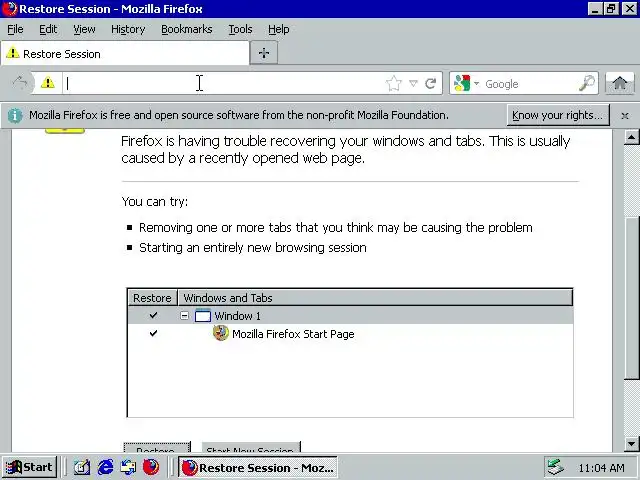Open the History menu
Screen dimensions: 640x480
point(128,29)
